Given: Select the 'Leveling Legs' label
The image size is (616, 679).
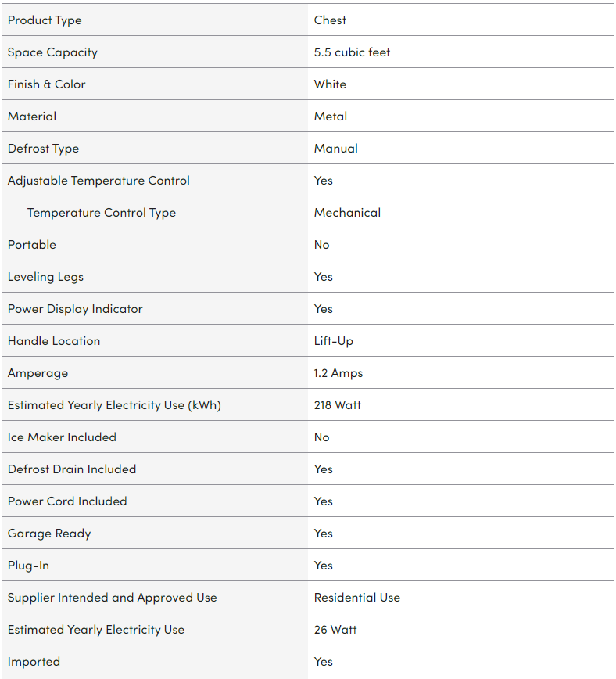Looking at the screenshot, I should 45,277.
